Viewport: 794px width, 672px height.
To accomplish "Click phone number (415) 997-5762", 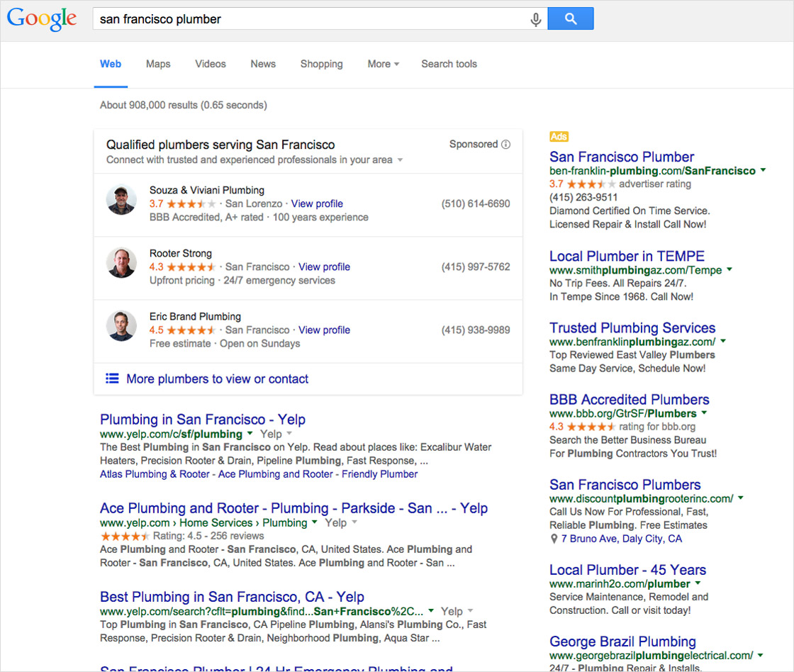I will 476,267.
